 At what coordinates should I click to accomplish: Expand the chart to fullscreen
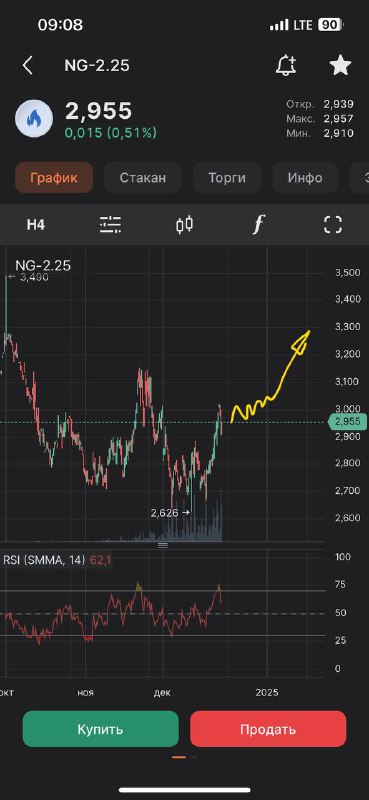click(x=333, y=224)
